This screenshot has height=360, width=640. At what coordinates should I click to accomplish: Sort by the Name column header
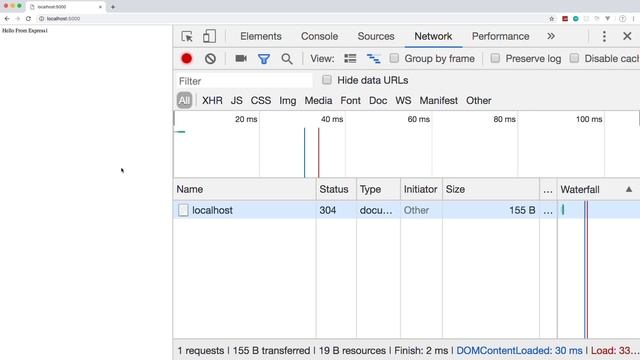244,189
